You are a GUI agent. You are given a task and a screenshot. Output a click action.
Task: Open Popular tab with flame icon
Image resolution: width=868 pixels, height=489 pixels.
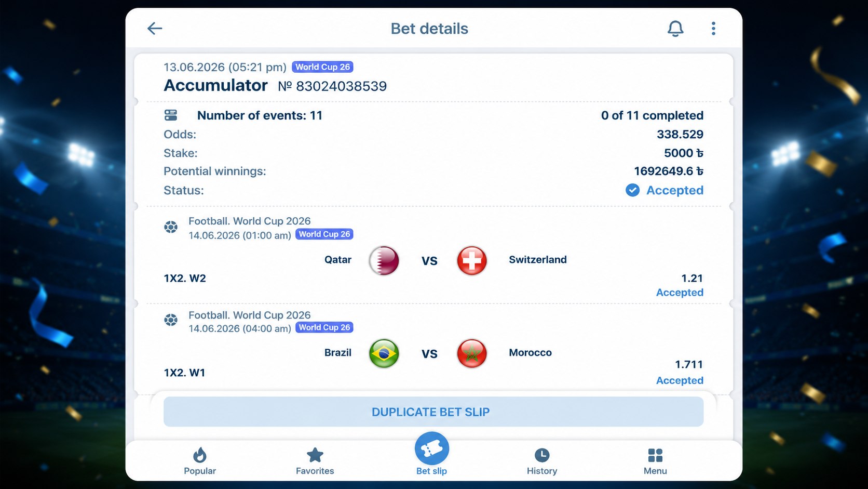pyautogui.click(x=200, y=461)
